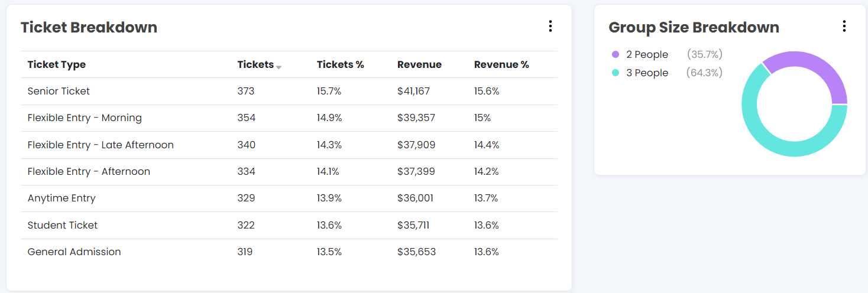
Task: Sort by Revenue column header
Action: pyautogui.click(x=419, y=65)
